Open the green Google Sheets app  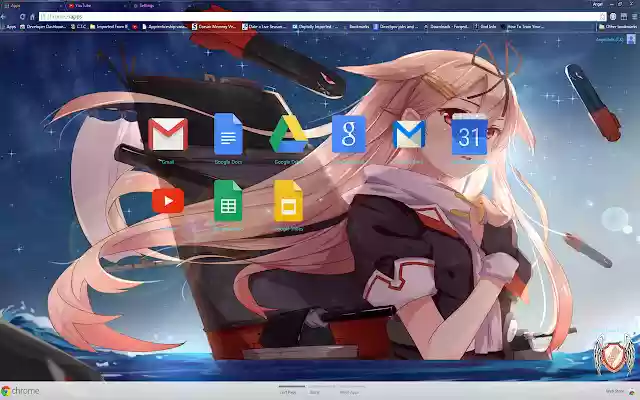[228, 200]
